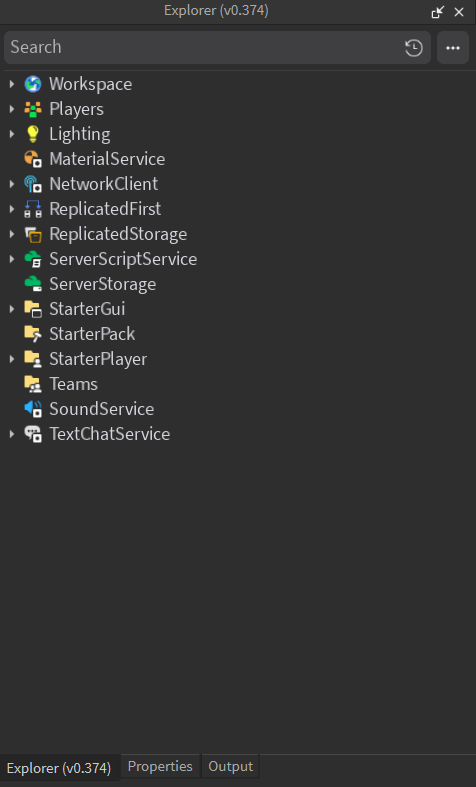Expand the ReplicatedStorage arrow
476x787 pixels.
click(12, 234)
